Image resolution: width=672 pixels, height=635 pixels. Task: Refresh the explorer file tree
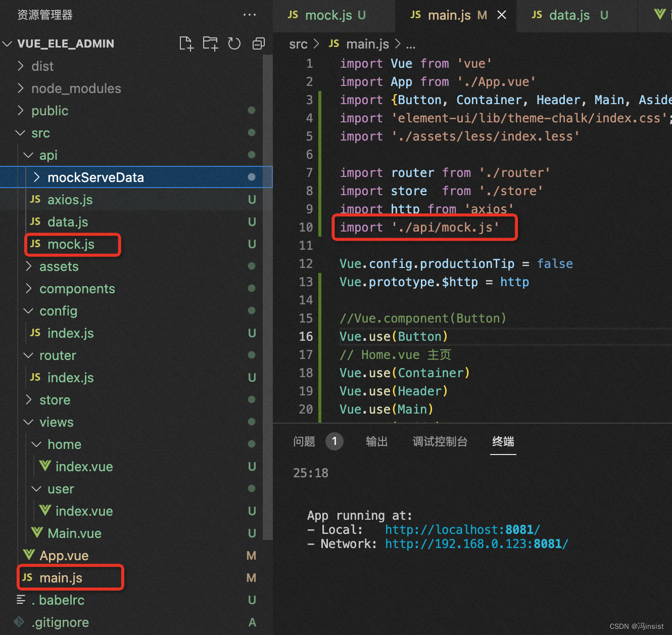click(234, 44)
